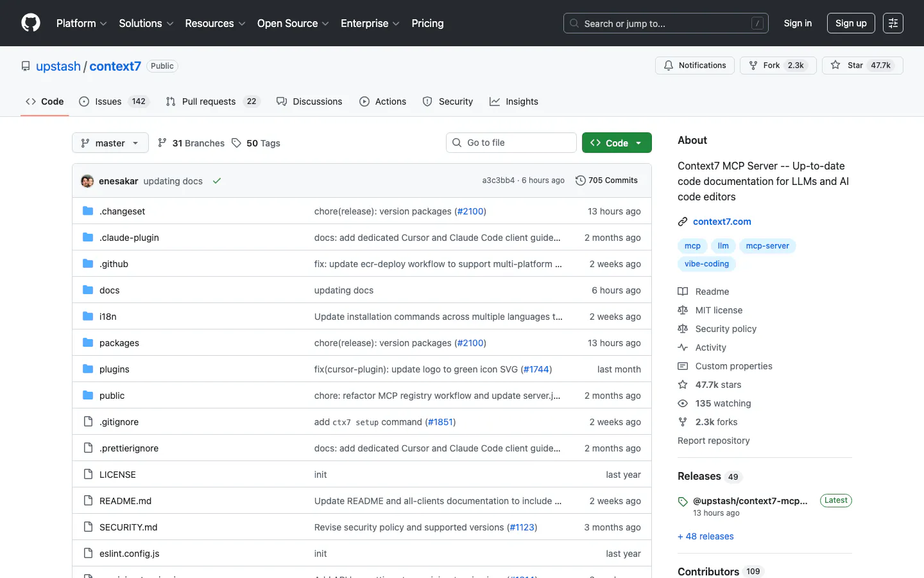Viewport: 924px width, 578px height.
Task: View the 31 Branches link
Action: point(191,143)
